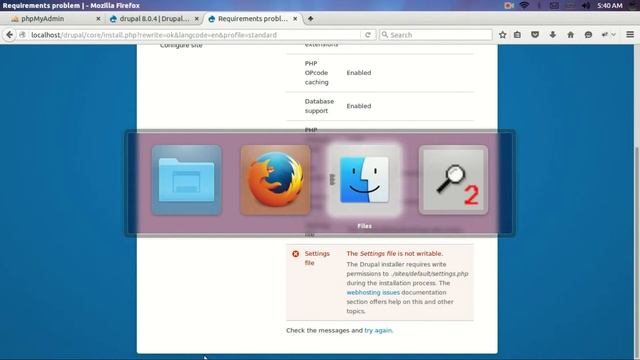
Task: Go to the Firefox home page icon
Action: coord(571,35)
